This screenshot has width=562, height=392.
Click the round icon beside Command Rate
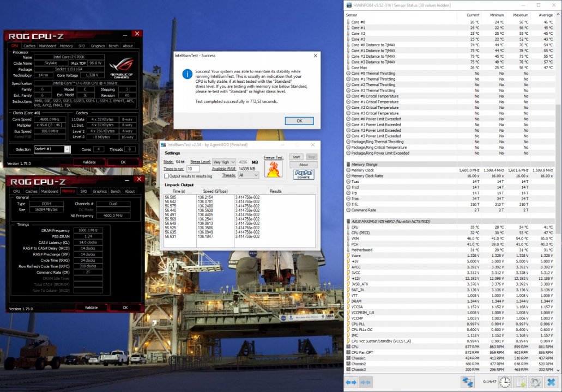tap(348, 210)
